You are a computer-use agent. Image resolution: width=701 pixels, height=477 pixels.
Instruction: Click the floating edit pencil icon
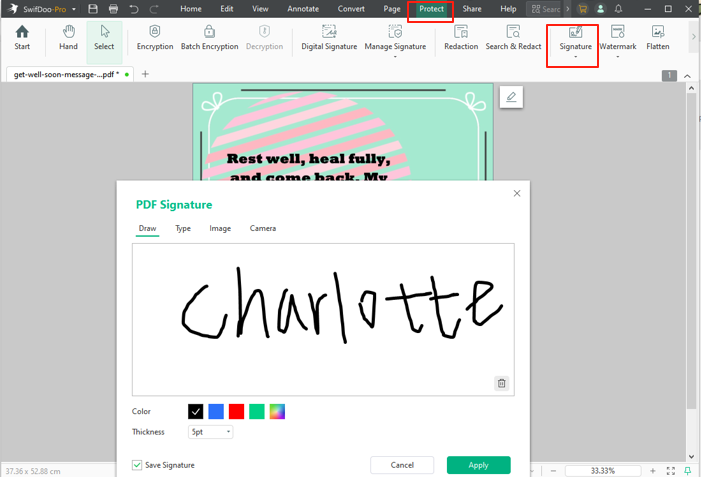coord(511,97)
